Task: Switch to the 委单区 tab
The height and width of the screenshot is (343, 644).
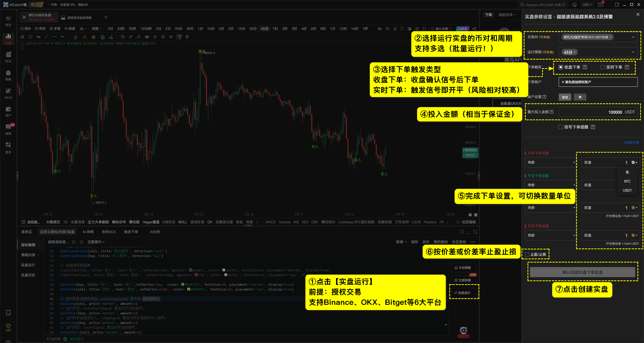Action: 27,232
